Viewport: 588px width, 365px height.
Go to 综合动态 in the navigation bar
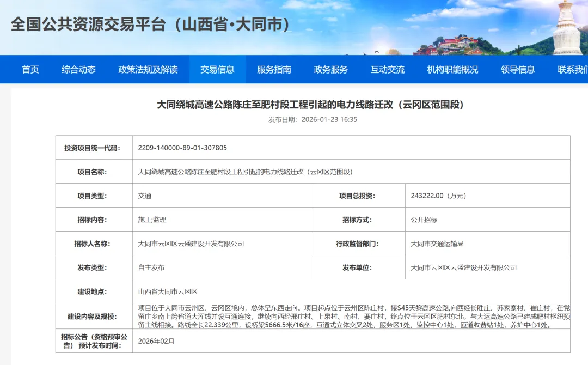point(78,69)
